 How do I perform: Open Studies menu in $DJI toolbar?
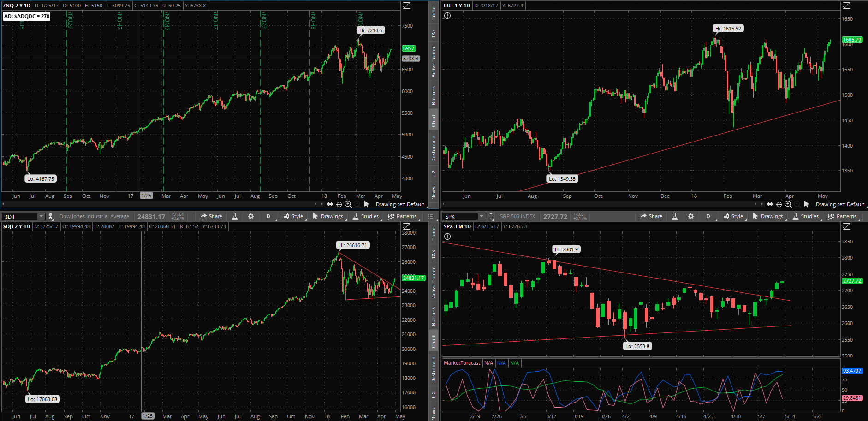(366, 216)
